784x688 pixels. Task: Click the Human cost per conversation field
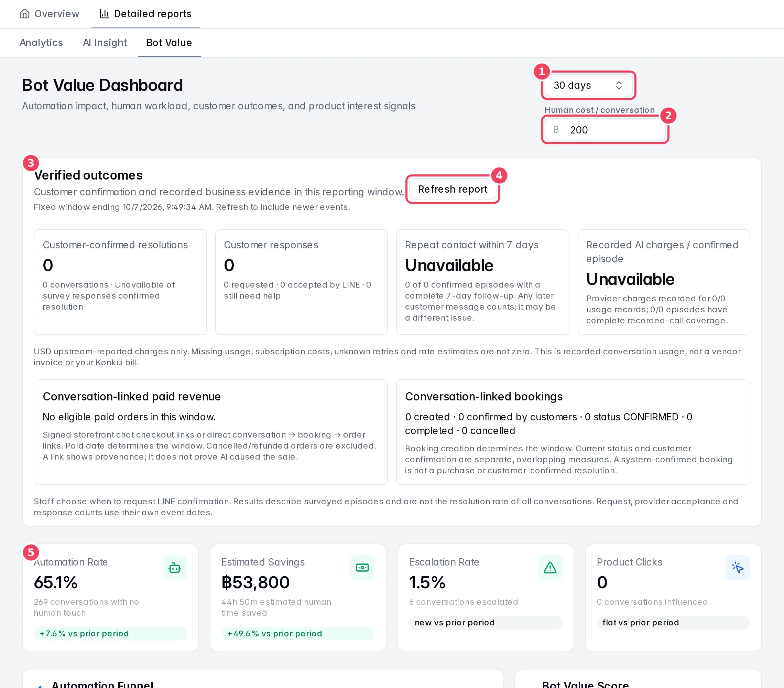click(x=605, y=130)
